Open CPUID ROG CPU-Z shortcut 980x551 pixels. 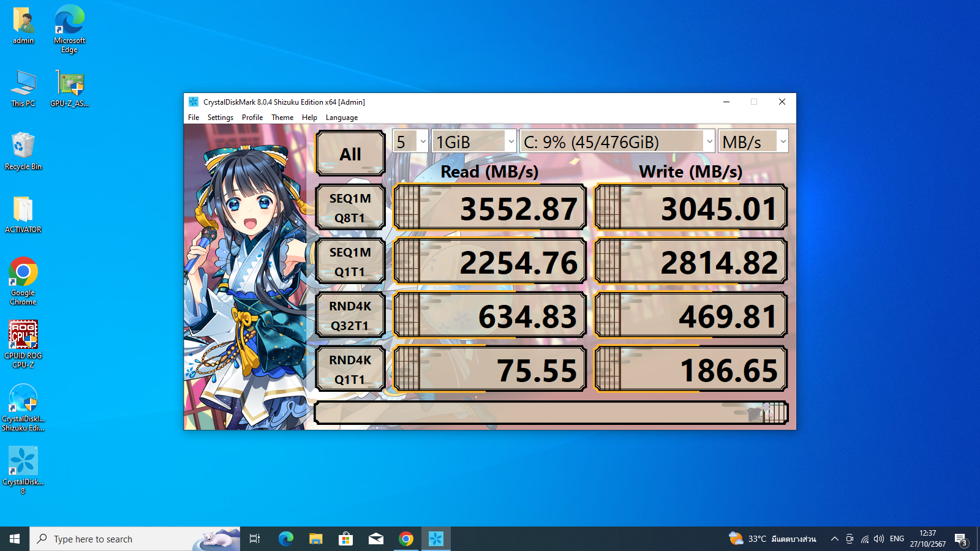point(23,344)
